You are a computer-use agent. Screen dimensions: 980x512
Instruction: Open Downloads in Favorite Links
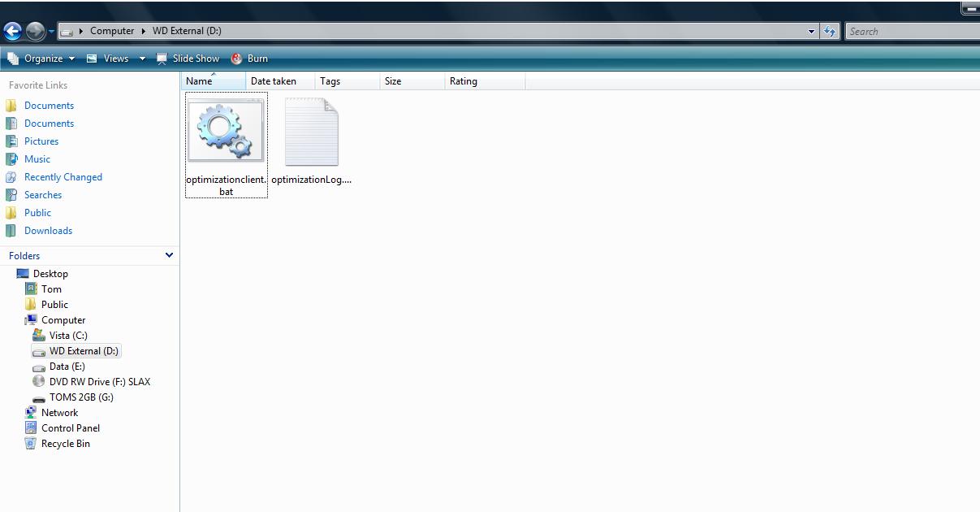coord(48,231)
